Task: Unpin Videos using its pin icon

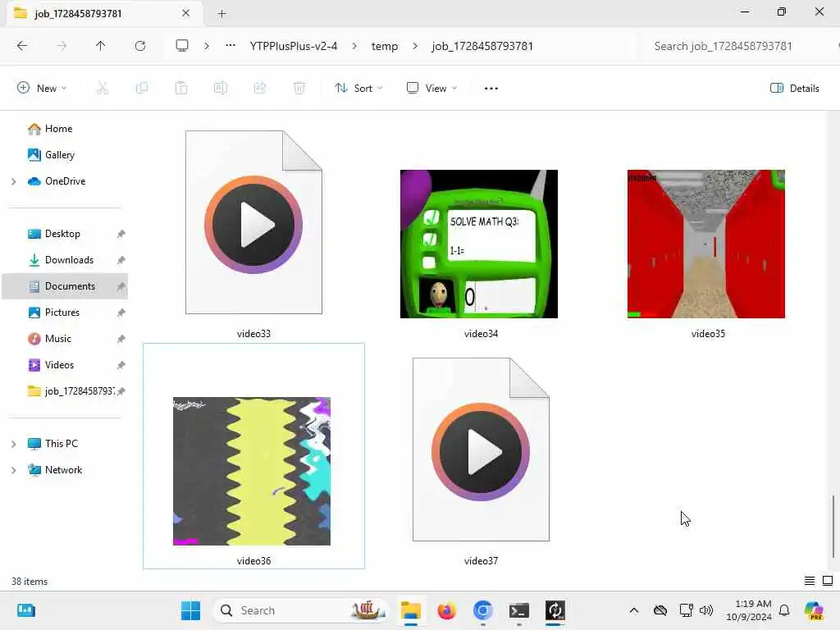Action: point(121,365)
